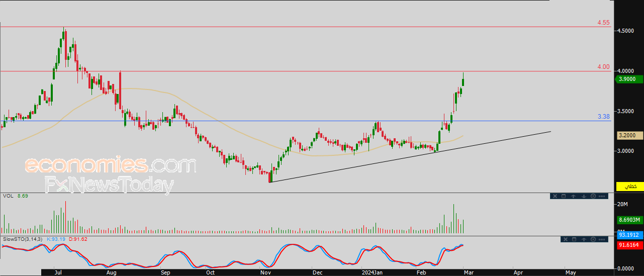
Task: Click the Jul label on time axis
Action: pyautogui.click(x=58, y=272)
